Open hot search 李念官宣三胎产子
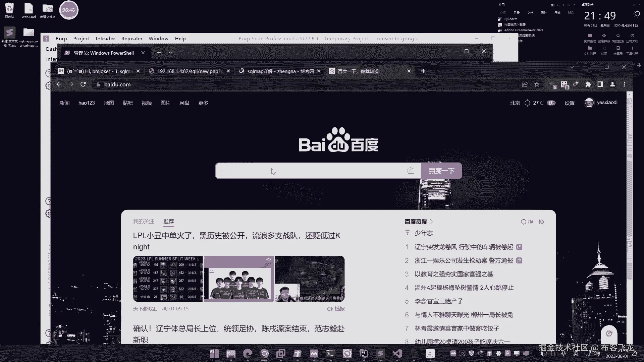644x362 pixels. (438, 301)
